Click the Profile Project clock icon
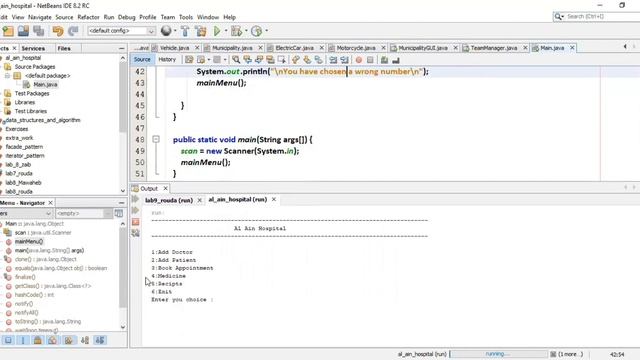 [256, 31]
